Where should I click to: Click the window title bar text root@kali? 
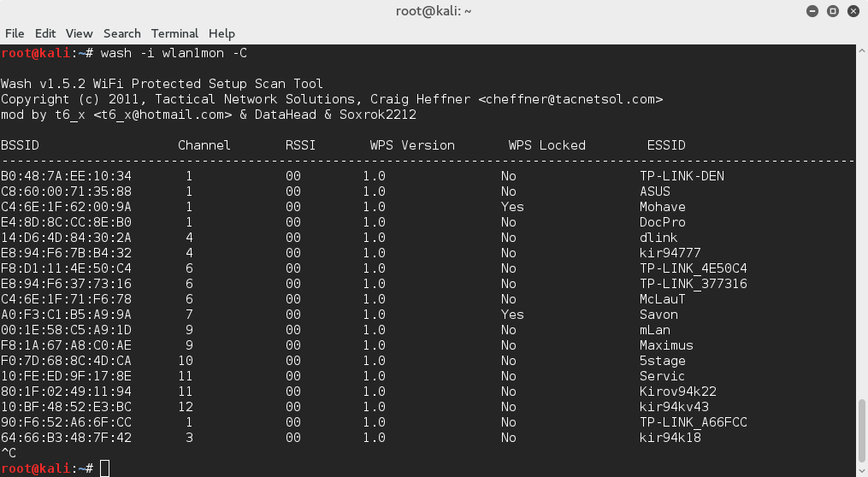pos(434,11)
